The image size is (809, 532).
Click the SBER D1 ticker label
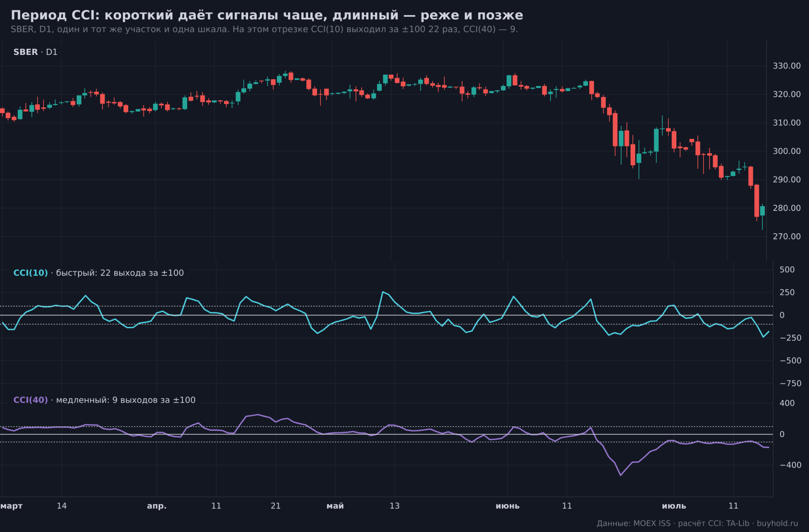point(36,52)
